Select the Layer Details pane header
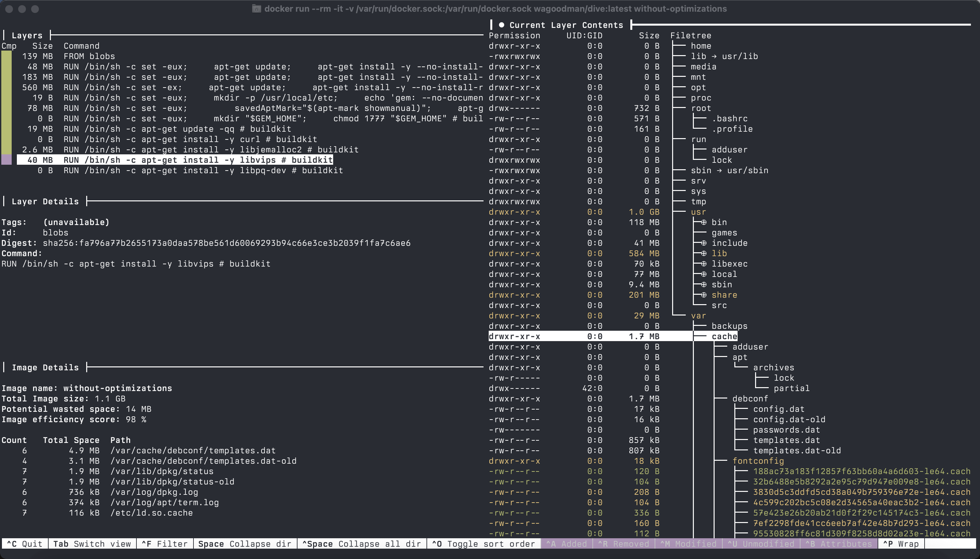The image size is (980, 559). (45, 201)
